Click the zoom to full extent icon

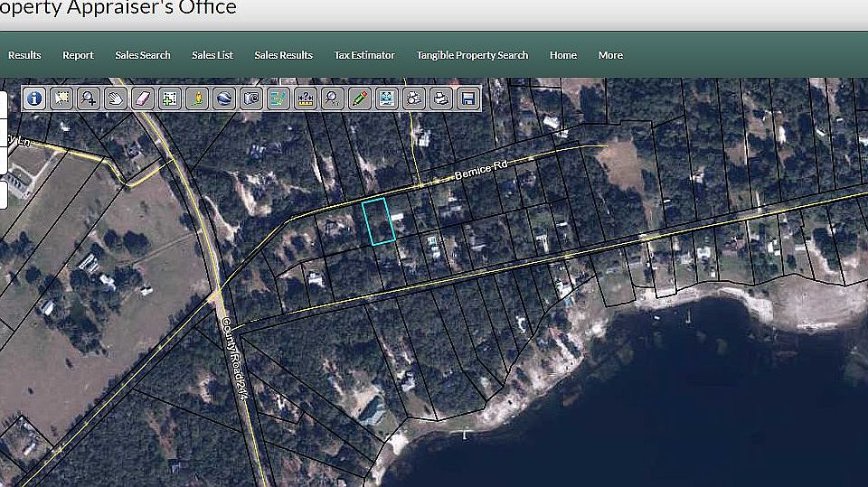[387, 98]
